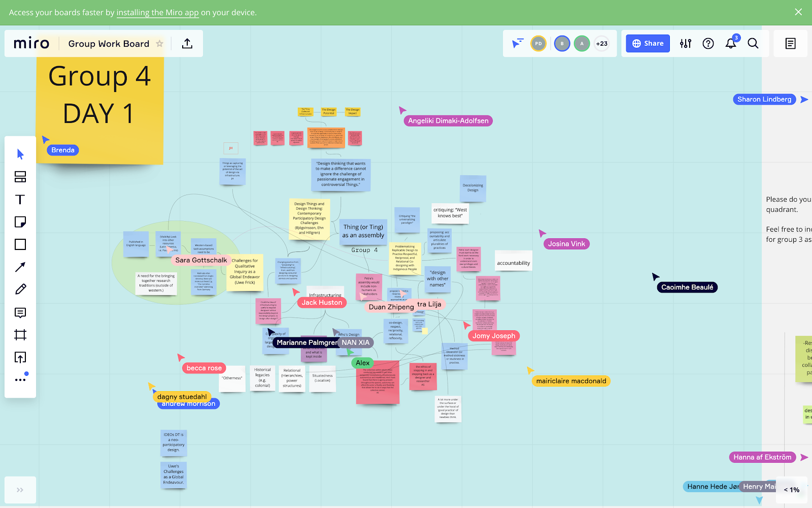Click the Share button
This screenshot has width=812, height=508.
(648, 44)
